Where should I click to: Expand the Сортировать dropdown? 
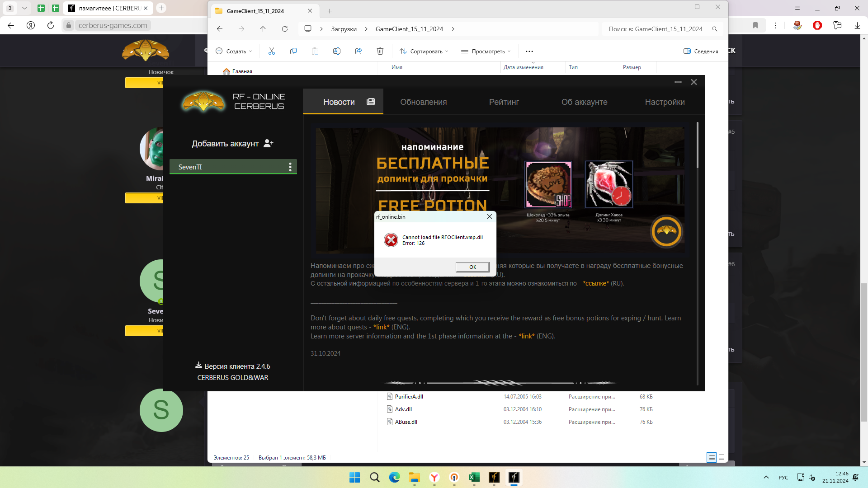point(424,52)
